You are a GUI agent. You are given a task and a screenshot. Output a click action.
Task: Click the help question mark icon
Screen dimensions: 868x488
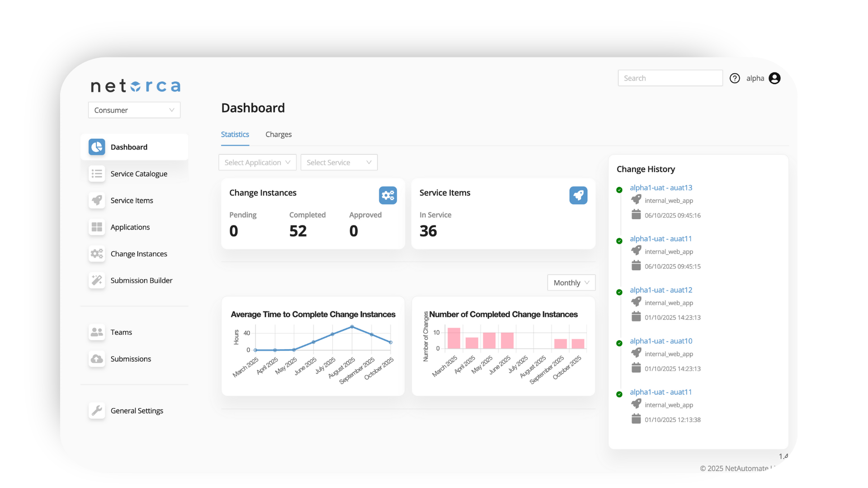point(735,78)
